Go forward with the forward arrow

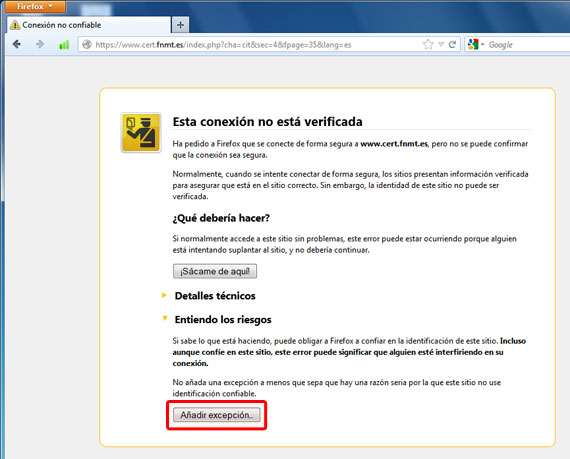(x=40, y=44)
